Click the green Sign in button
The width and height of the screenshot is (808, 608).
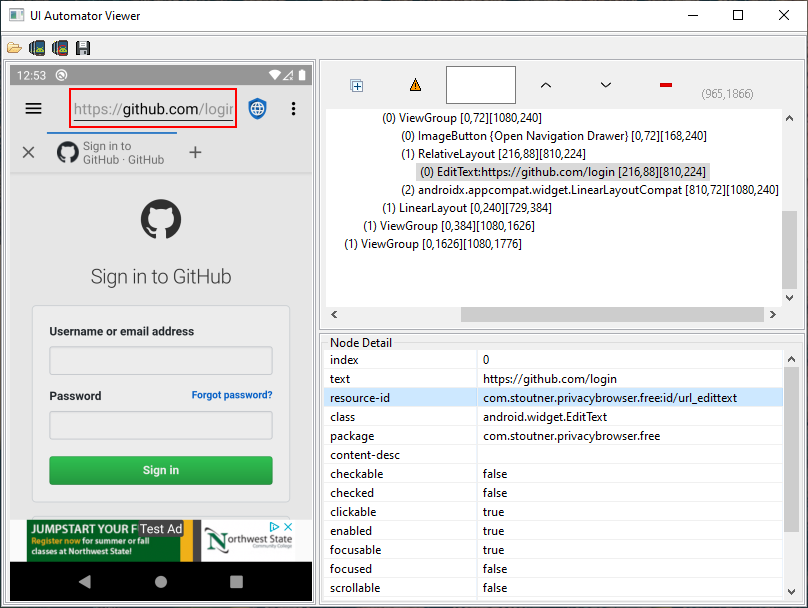pos(161,470)
